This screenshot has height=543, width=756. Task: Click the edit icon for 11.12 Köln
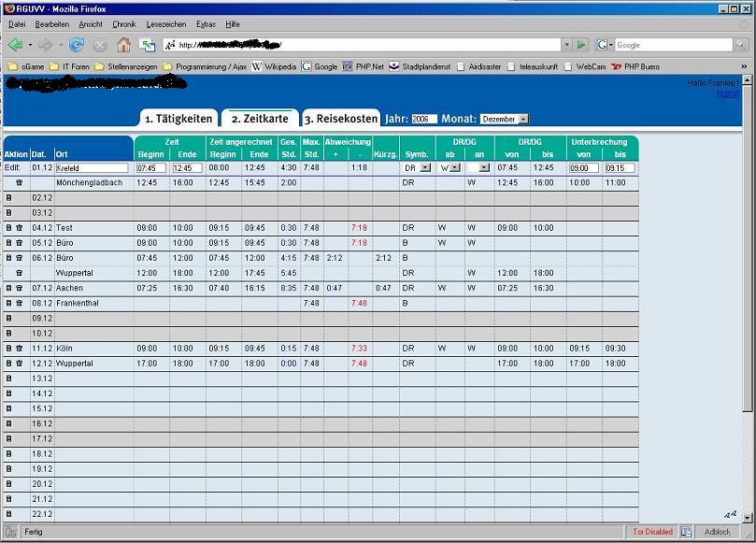[x=8, y=348]
